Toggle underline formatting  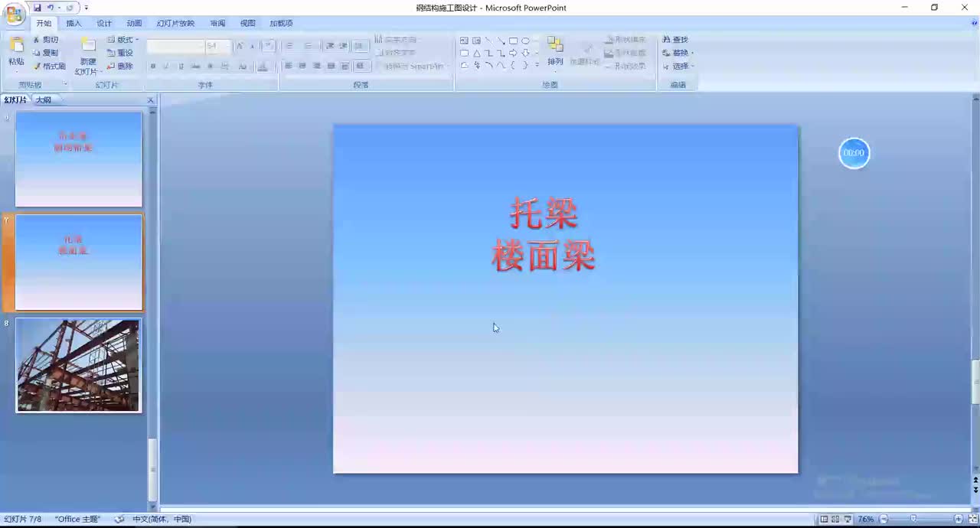181,67
